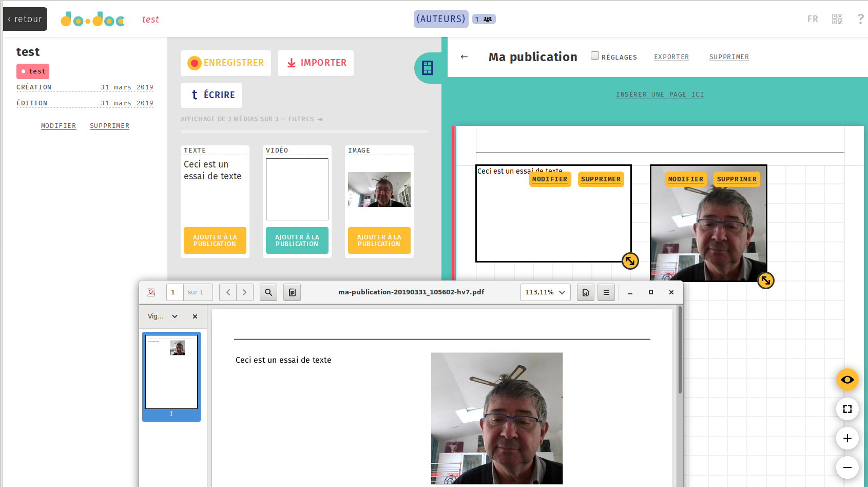This screenshot has height=487, width=868.
Task: Enable the Réglages checkbox
Action: point(595,56)
